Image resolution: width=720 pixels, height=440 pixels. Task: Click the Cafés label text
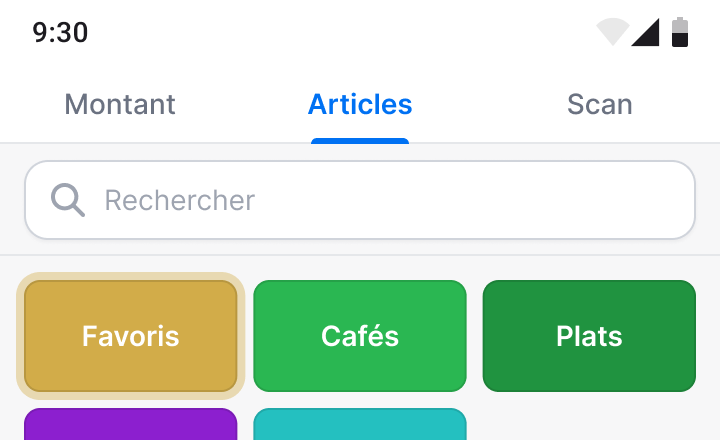tap(360, 336)
